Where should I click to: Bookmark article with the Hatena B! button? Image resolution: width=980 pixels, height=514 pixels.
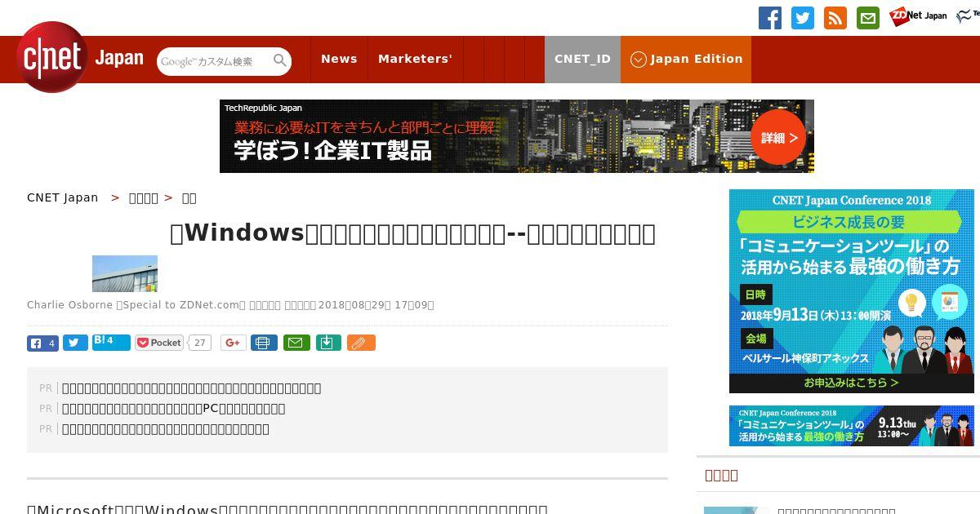point(111,343)
